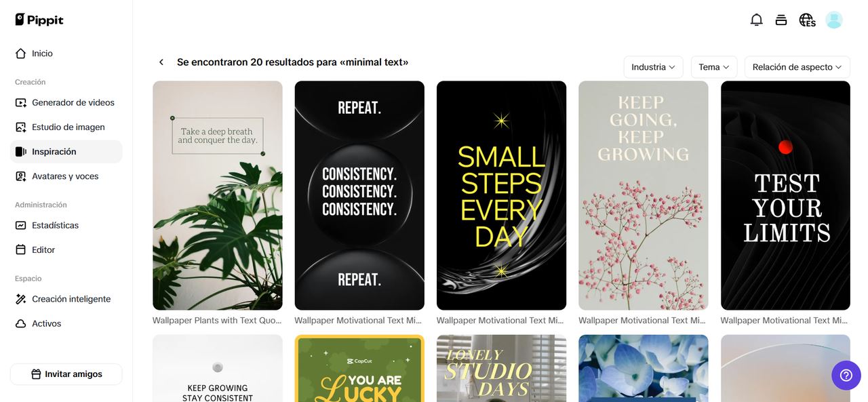Click the Pippit logo

(x=39, y=20)
